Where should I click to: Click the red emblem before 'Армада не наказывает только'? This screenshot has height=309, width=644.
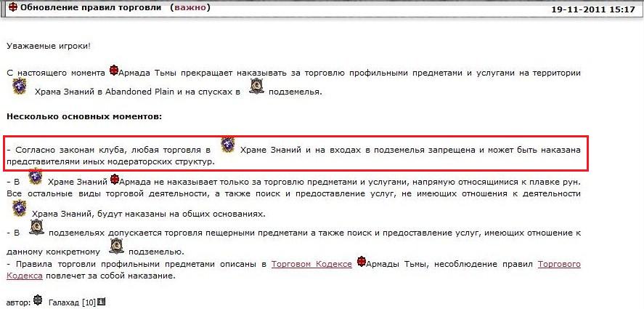(115, 180)
